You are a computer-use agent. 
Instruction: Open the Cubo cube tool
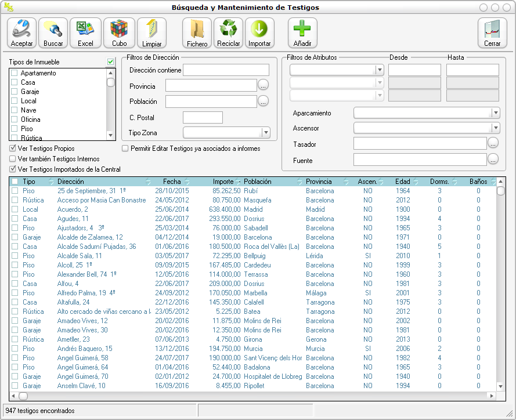coord(119,32)
